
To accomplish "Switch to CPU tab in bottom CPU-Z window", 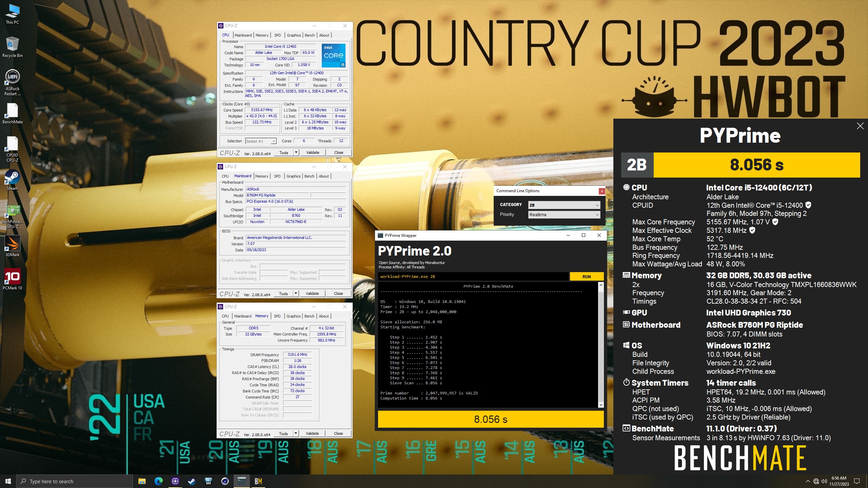I will point(225,316).
